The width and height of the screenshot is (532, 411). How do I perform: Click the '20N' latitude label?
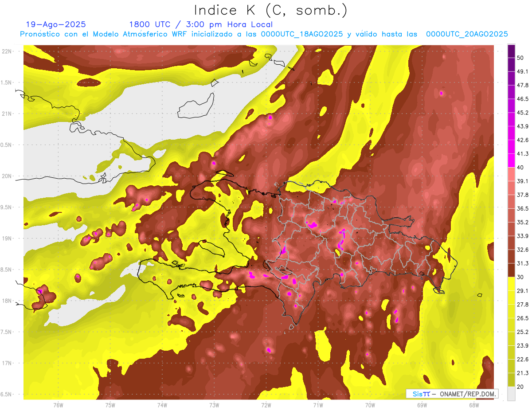[7, 176]
